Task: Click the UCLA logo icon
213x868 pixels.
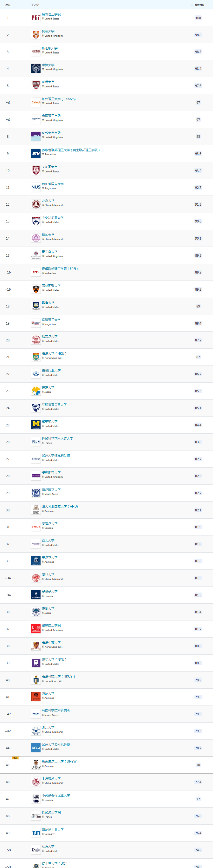Action: pyautogui.click(x=36, y=748)
